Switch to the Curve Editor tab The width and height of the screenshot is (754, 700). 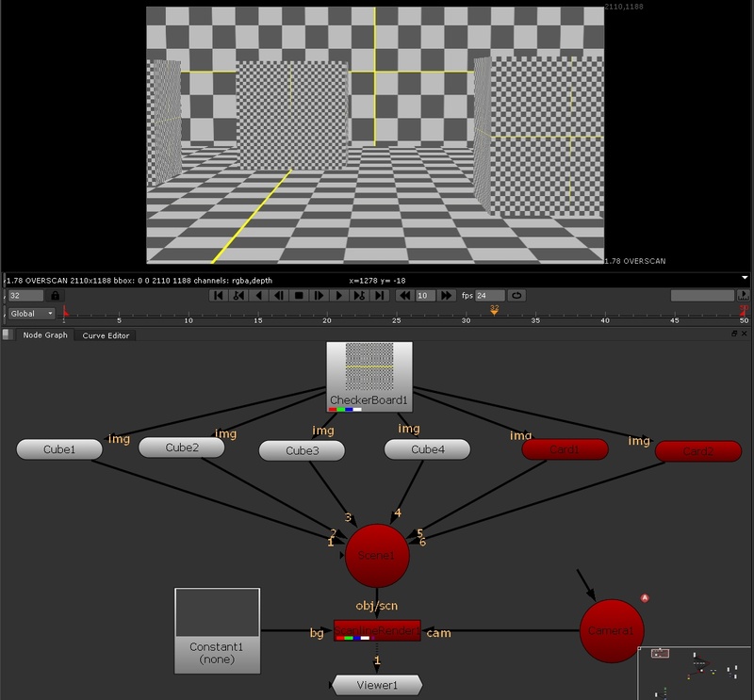(x=107, y=335)
